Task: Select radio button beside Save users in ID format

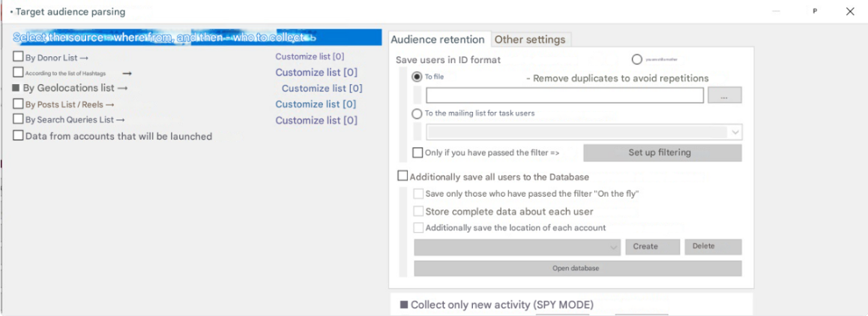Action: [x=636, y=60]
